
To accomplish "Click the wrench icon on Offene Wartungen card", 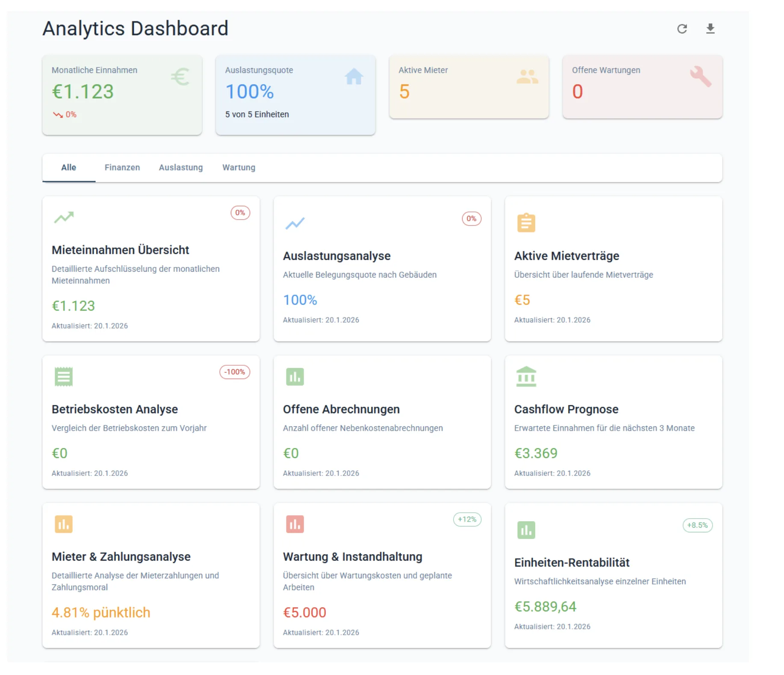I will tap(701, 77).
